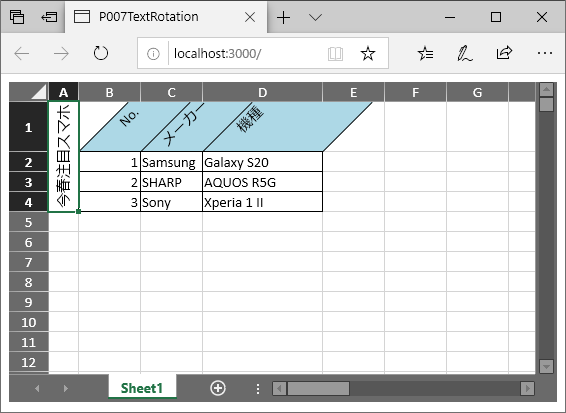Add page to favorites with star icon
This screenshot has width=566, height=413.
(368, 54)
